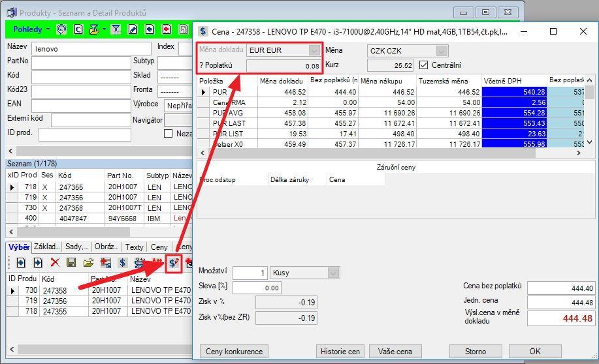Screen dimensions: 599x364
Task: Click the Výsl. cena value 444.48
Action: 560,318
